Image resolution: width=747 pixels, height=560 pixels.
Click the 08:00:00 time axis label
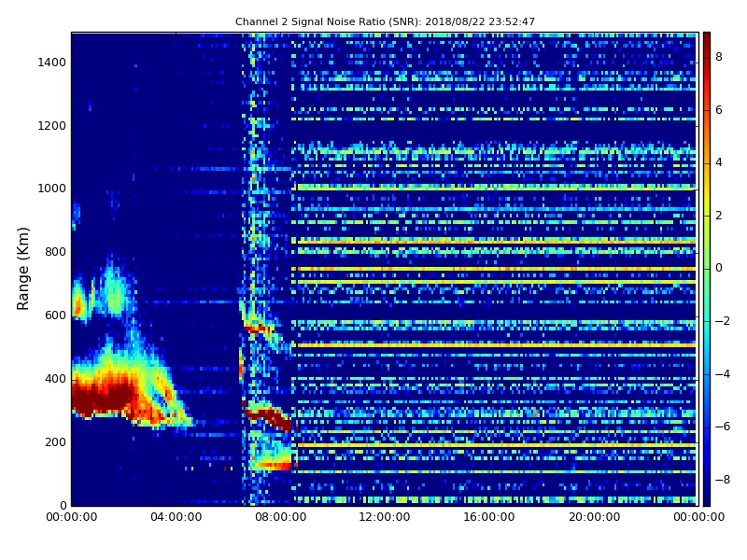(281, 517)
